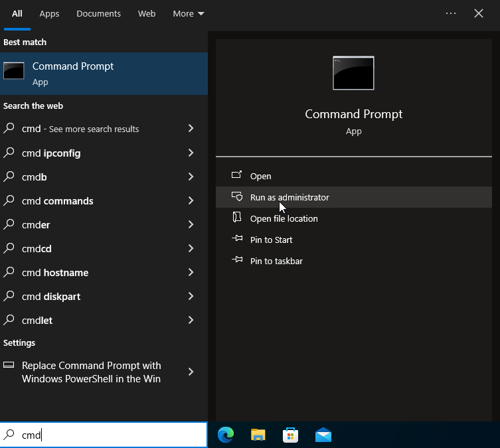Open Microsoft Edge from the taskbar
The height and width of the screenshot is (448, 500).
click(x=226, y=435)
